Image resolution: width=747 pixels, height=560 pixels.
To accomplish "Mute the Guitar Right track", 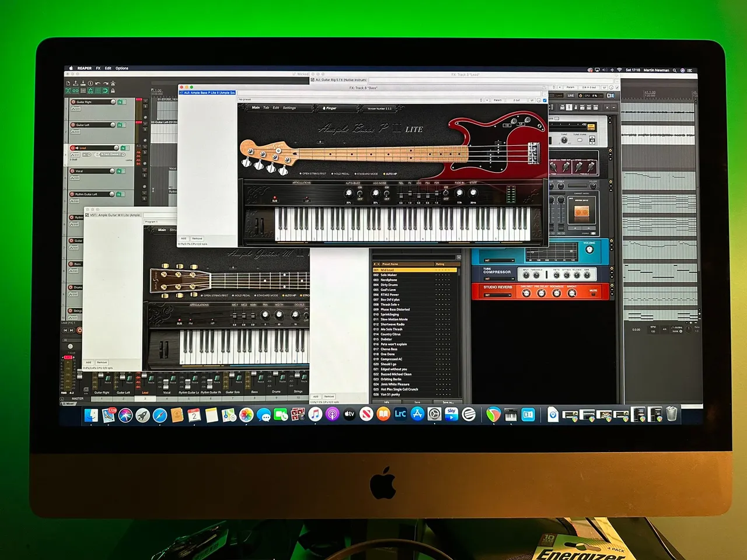I will click(145, 100).
